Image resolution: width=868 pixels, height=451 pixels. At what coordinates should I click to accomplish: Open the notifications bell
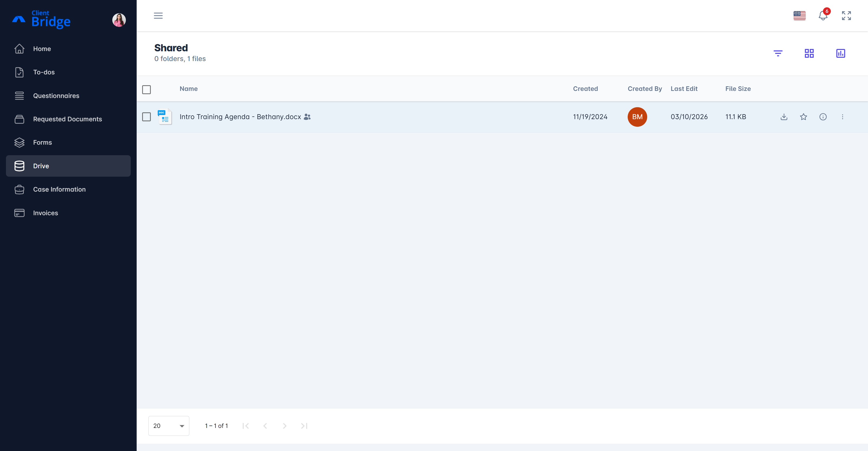tap(823, 16)
